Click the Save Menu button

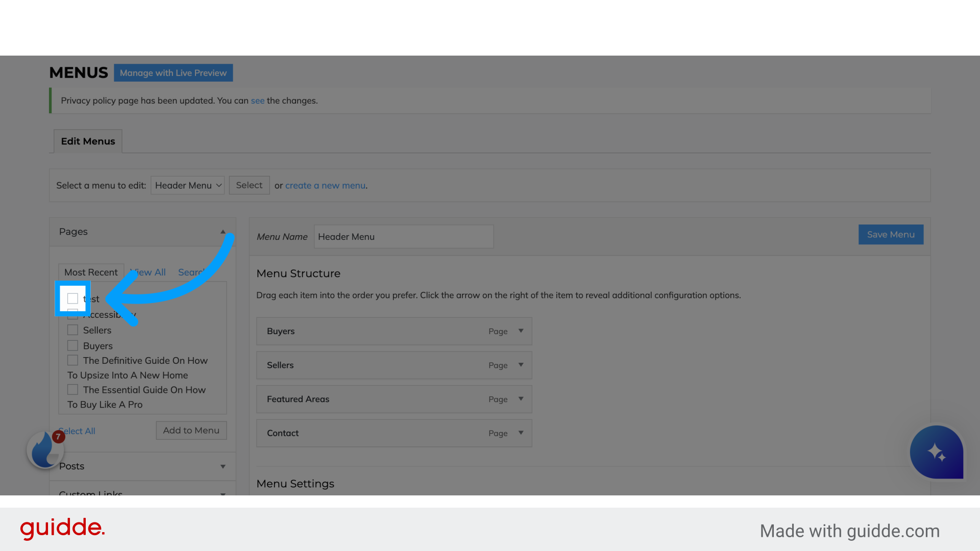coord(890,234)
